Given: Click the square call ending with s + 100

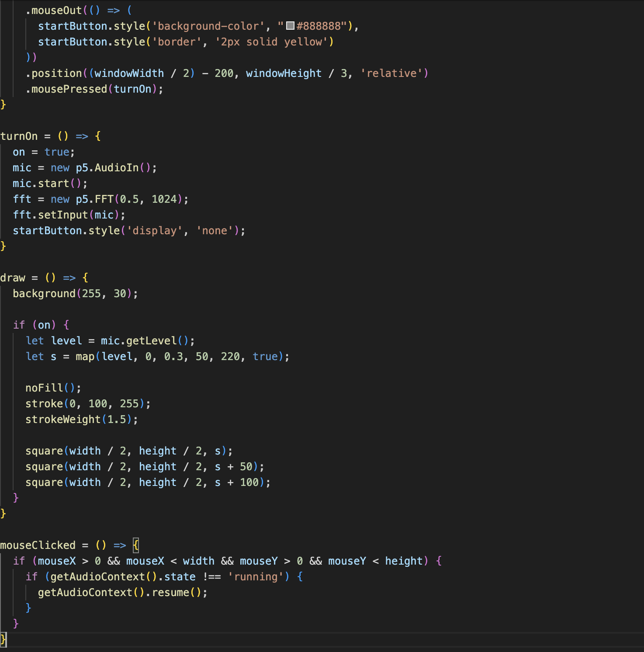Looking at the screenshot, I should coord(147,482).
